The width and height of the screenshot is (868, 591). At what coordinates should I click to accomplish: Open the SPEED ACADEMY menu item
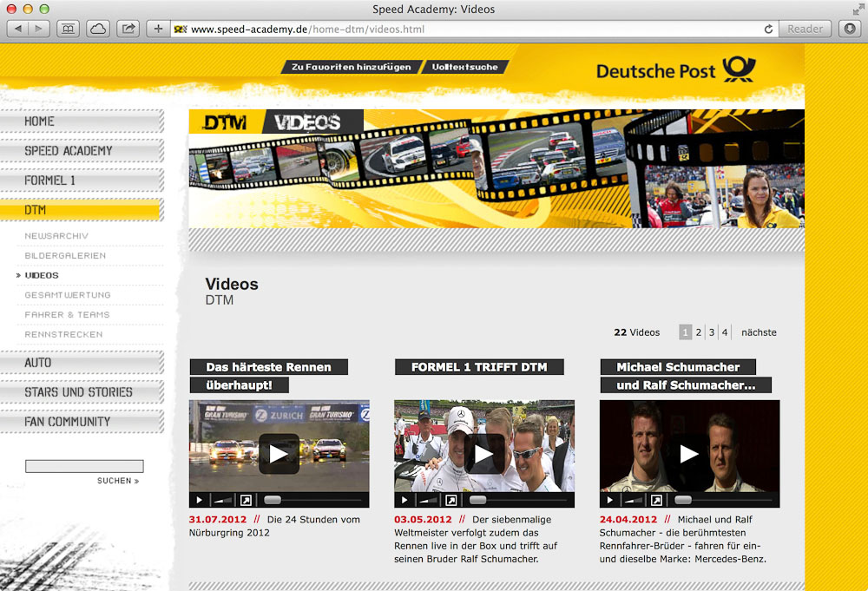[x=82, y=150]
